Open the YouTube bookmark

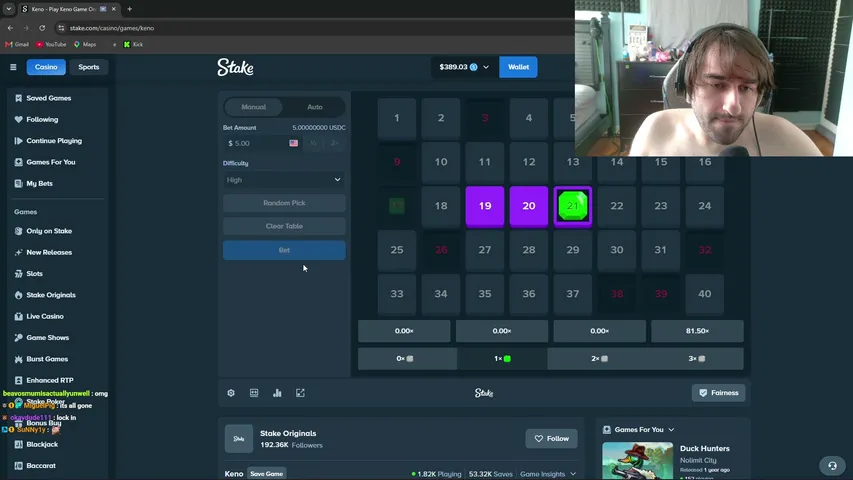(51, 45)
